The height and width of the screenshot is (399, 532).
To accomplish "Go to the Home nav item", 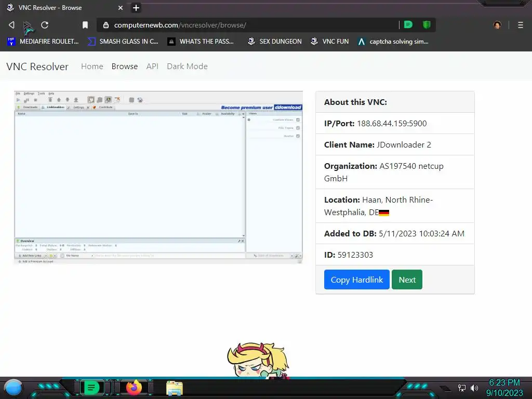I will click(x=92, y=66).
